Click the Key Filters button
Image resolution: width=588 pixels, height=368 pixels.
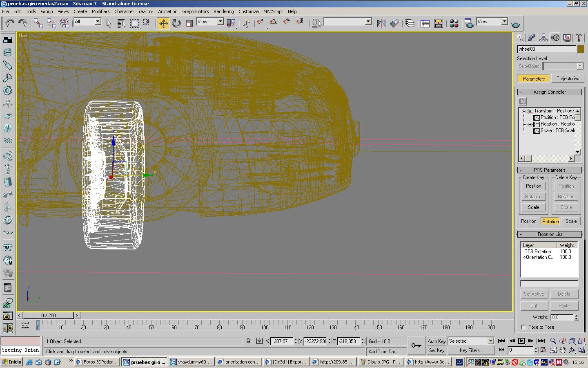471,350
